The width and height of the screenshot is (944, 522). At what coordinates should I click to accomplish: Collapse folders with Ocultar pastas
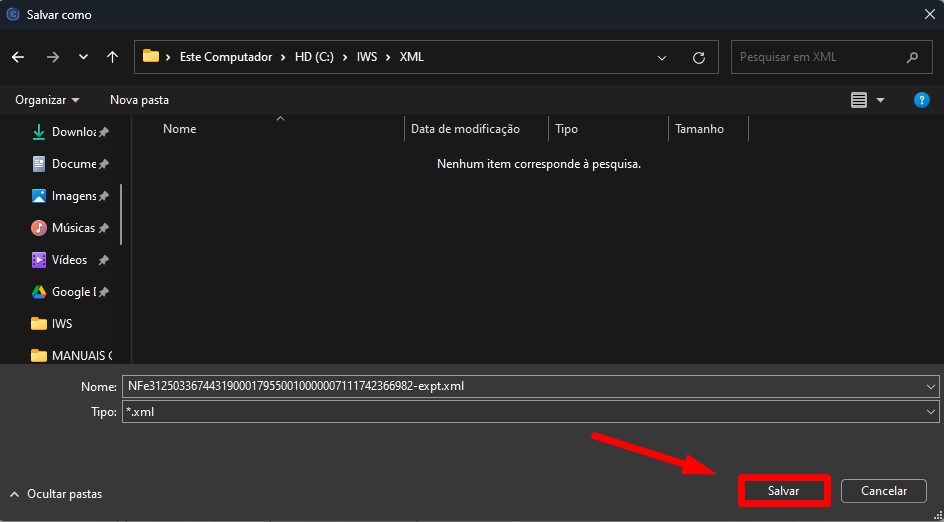(x=56, y=494)
